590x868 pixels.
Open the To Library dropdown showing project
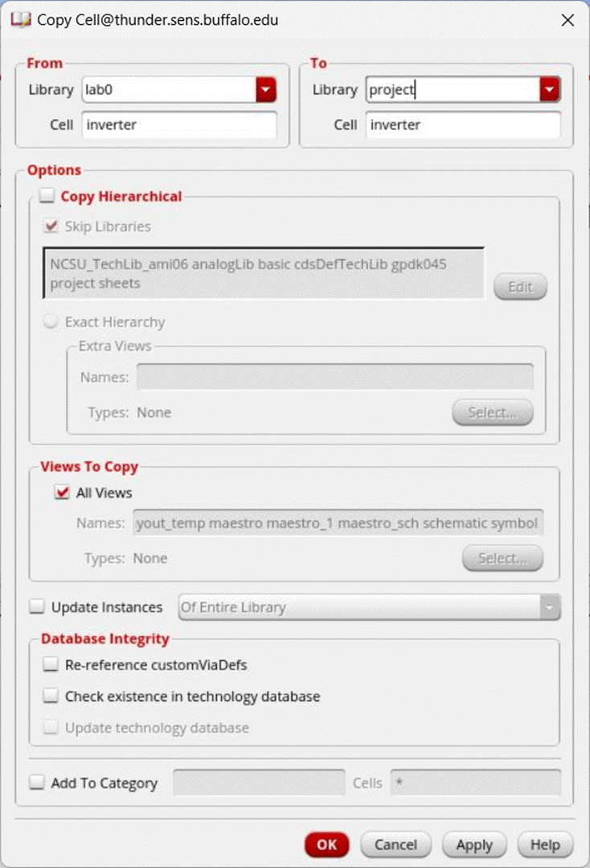coord(549,89)
